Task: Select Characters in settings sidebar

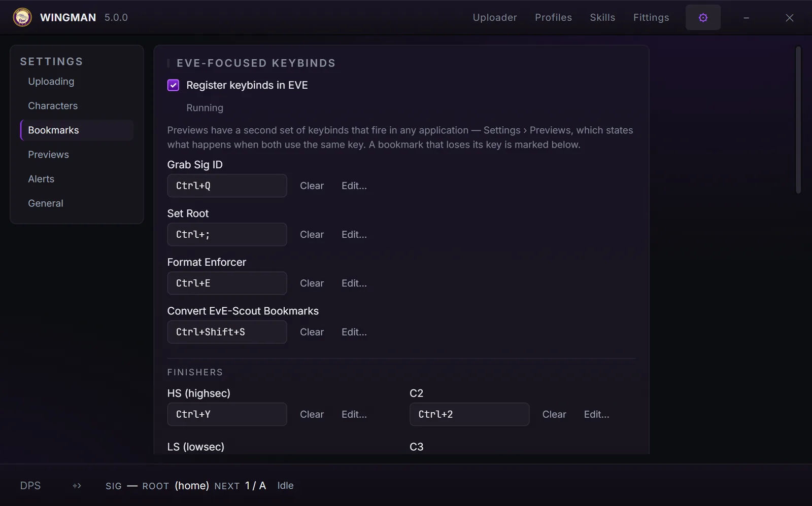Action: click(77, 106)
